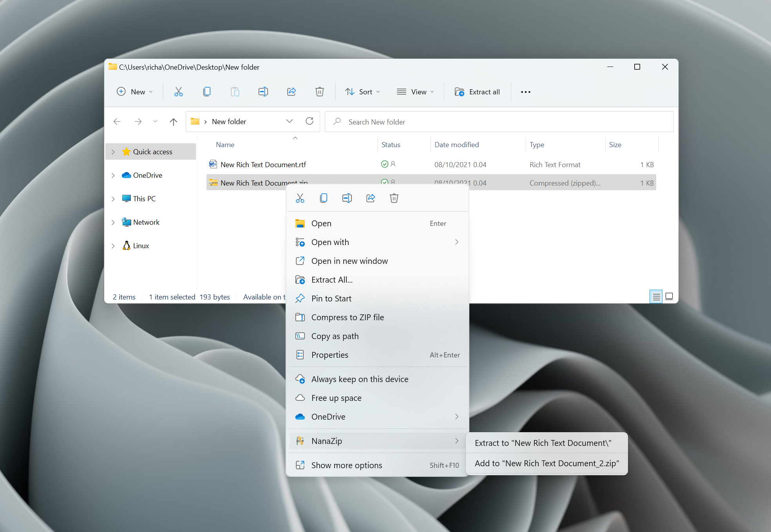Expand the Sort options dropdown
Screen dimensions: 771x532
click(x=362, y=92)
